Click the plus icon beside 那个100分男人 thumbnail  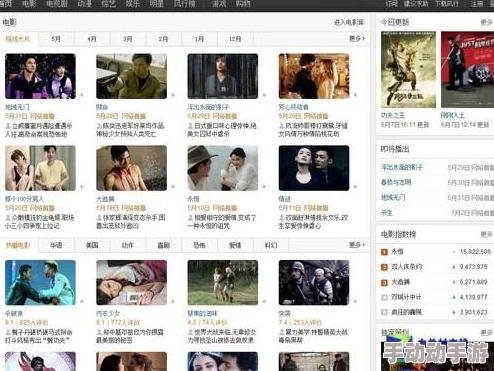[82, 187]
